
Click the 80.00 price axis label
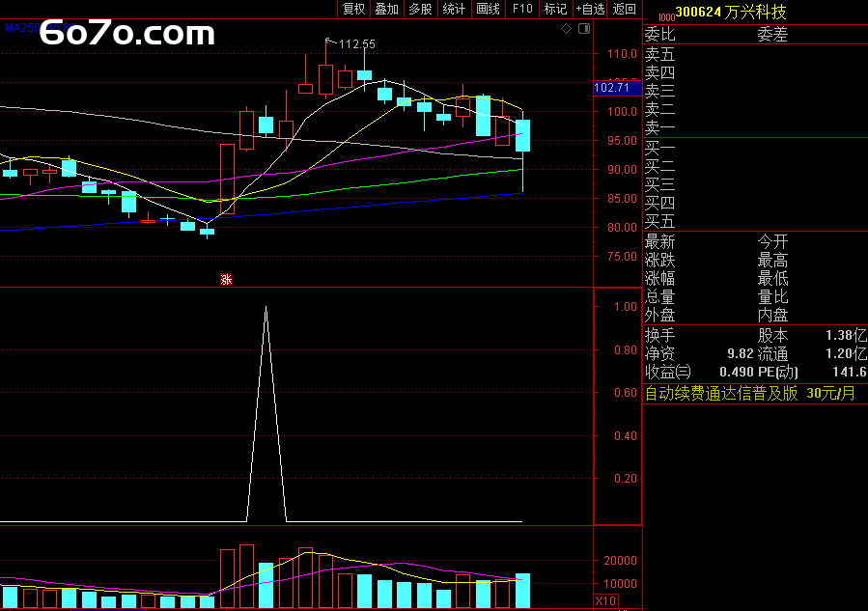click(x=622, y=227)
